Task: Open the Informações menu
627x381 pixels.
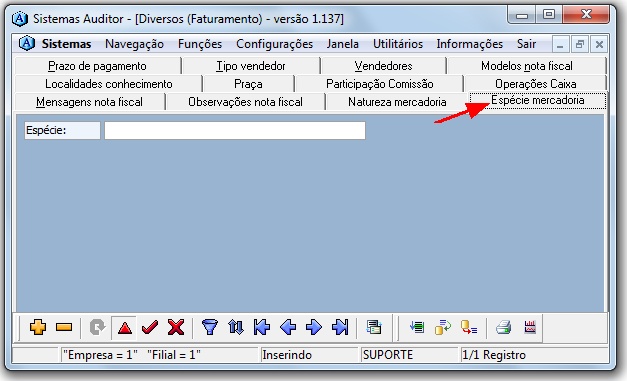Action: [x=469, y=44]
